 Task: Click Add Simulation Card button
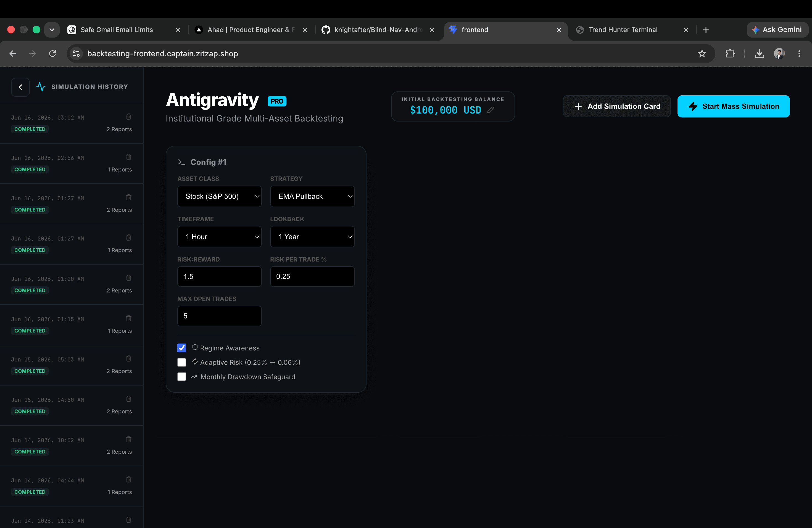(x=617, y=106)
